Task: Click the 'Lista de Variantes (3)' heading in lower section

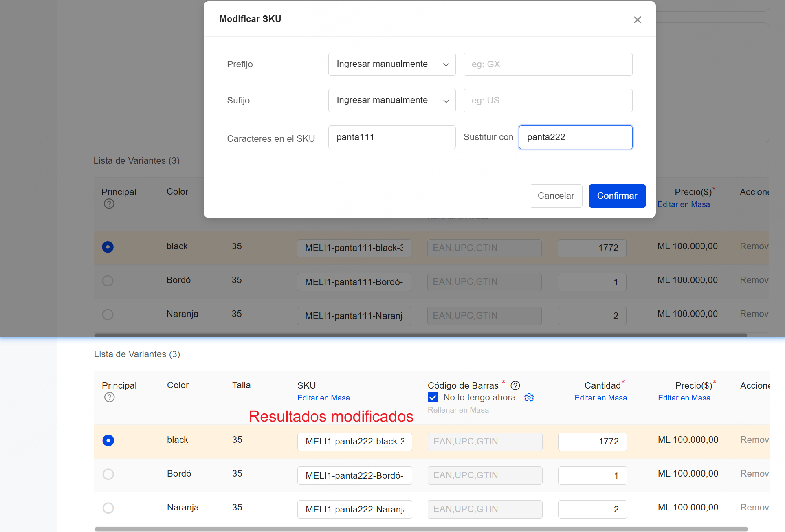Action: point(137,354)
